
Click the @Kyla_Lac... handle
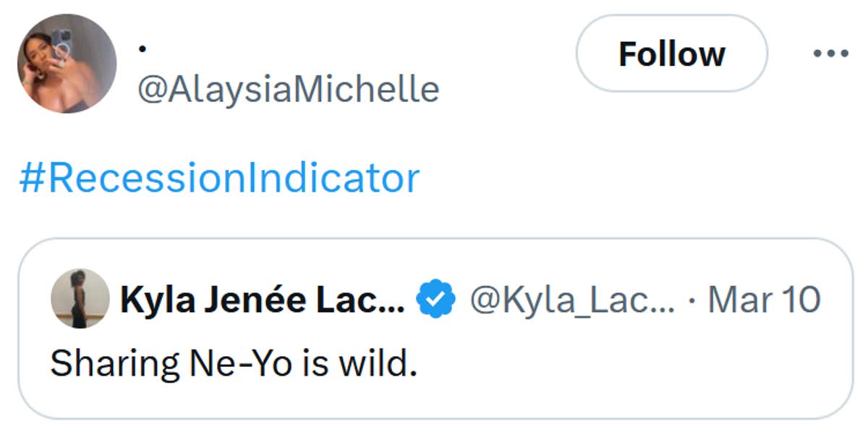[571, 299]
